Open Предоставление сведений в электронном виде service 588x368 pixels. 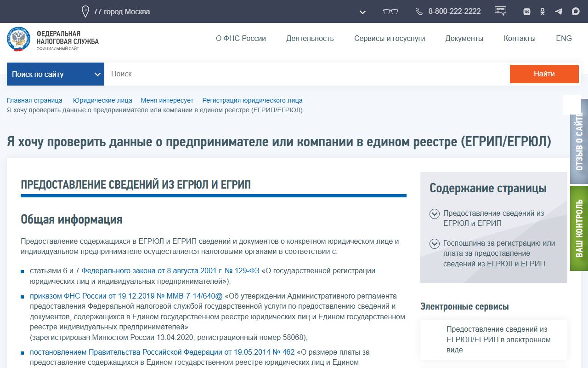coord(499,339)
